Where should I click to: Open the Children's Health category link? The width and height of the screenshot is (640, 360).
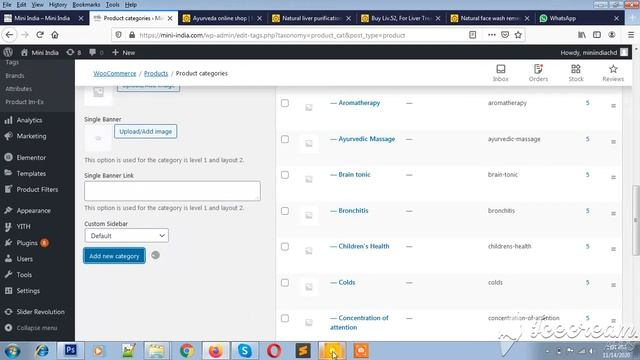tap(364, 246)
